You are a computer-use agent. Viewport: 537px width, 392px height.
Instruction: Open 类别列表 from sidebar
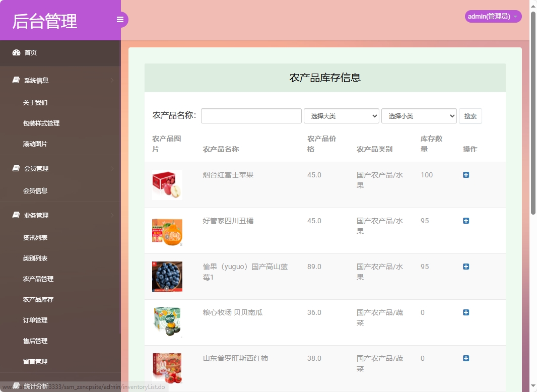click(36, 258)
